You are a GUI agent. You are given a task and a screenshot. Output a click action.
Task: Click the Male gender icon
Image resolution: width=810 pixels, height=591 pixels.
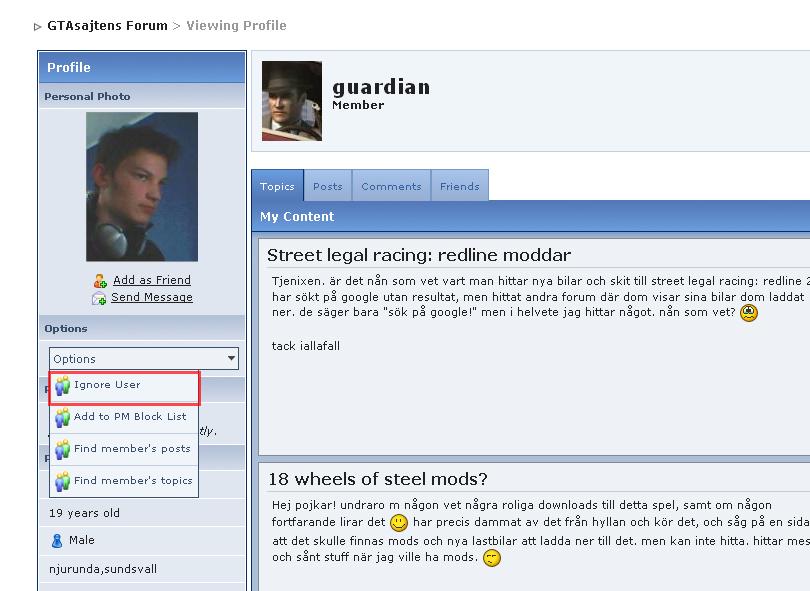[57, 541]
